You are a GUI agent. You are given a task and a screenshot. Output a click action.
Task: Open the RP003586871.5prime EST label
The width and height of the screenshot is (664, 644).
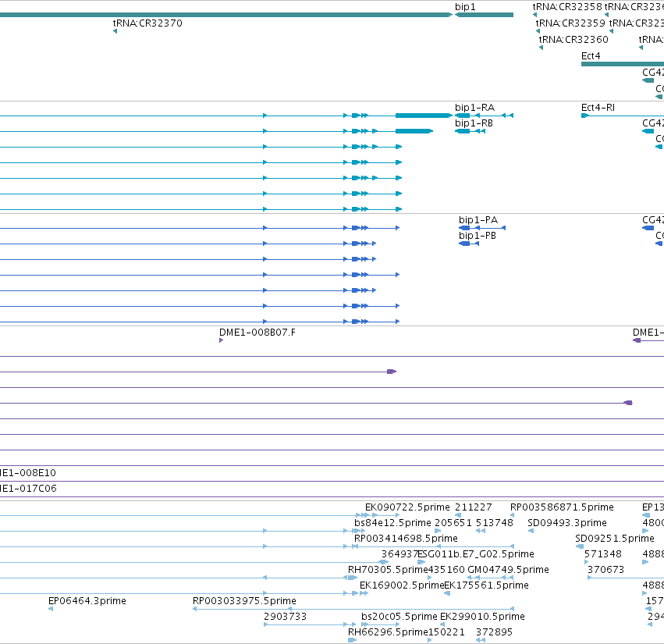click(562, 507)
